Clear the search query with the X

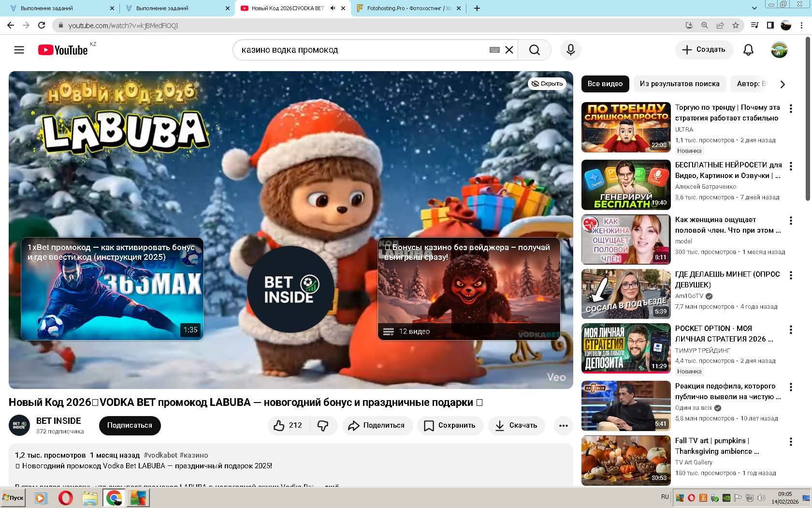(x=509, y=50)
